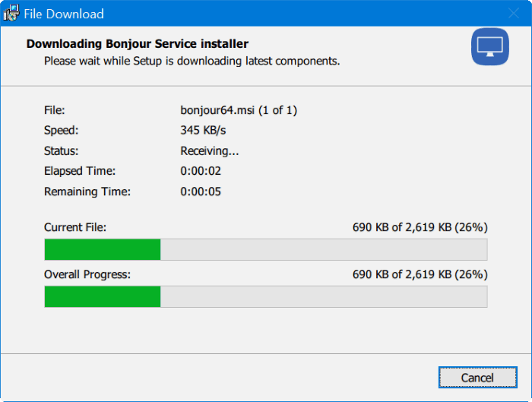This screenshot has height=402, width=532.
Task: Click the size text above the Current File bar
Action: pyautogui.click(x=420, y=227)
